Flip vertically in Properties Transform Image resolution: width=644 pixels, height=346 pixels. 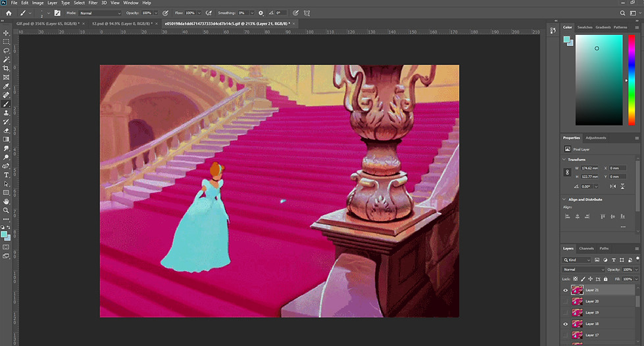click(623, 186)
